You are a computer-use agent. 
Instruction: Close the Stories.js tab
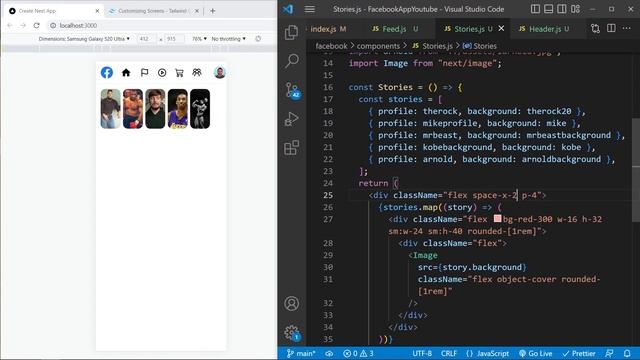(x=501, y=28)
